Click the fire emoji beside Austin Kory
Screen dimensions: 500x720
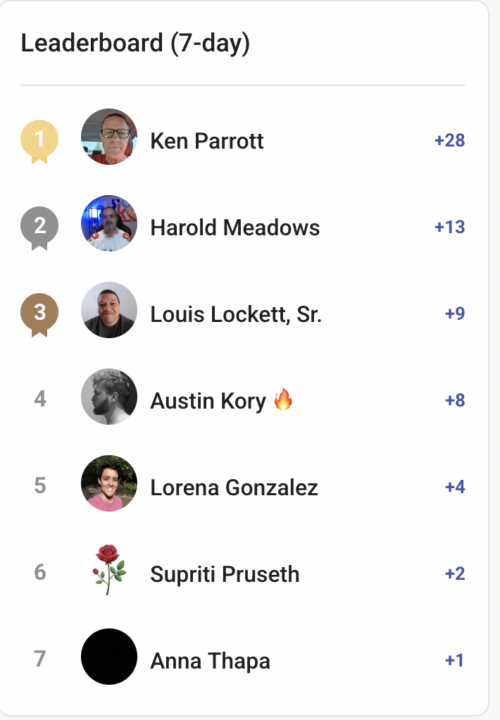[x=283, y=399]
